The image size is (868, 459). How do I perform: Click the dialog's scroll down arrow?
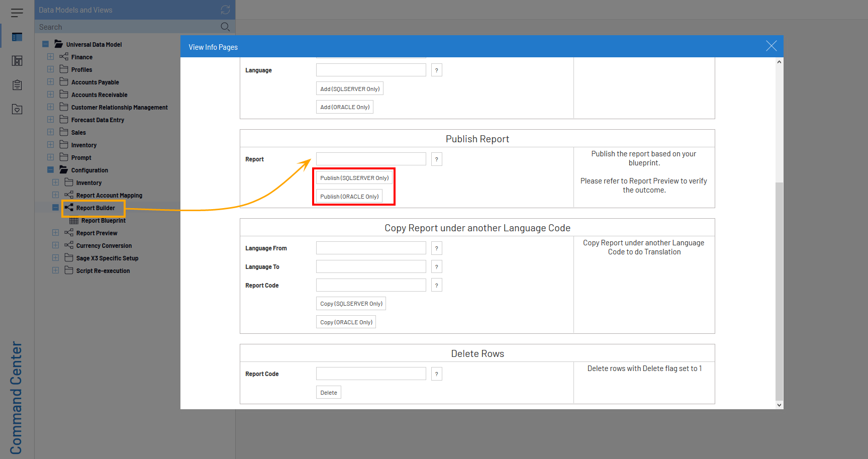click(x=779, y=405)
